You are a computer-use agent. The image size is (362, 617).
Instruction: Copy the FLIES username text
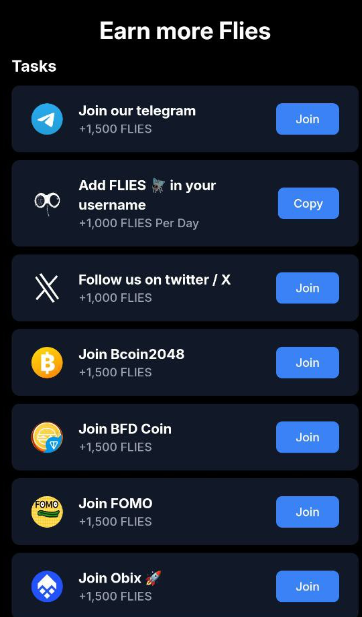[x=308, y=203]
